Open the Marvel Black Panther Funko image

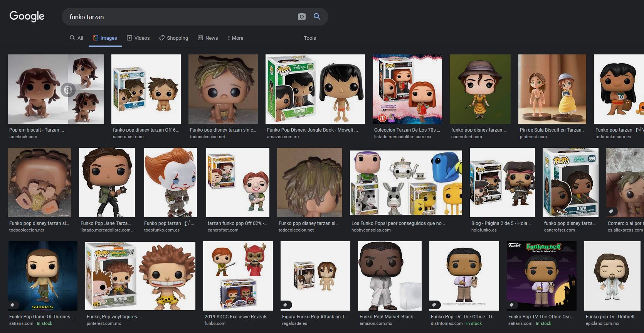click(x=390, y=276)
